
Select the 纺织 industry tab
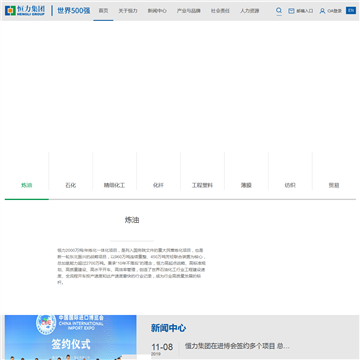coord(290,185)
